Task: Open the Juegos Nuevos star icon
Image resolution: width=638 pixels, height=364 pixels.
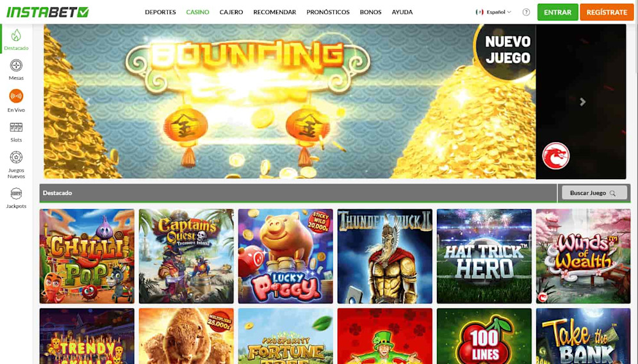Action: pyautogui.click(x=16, y=157)
